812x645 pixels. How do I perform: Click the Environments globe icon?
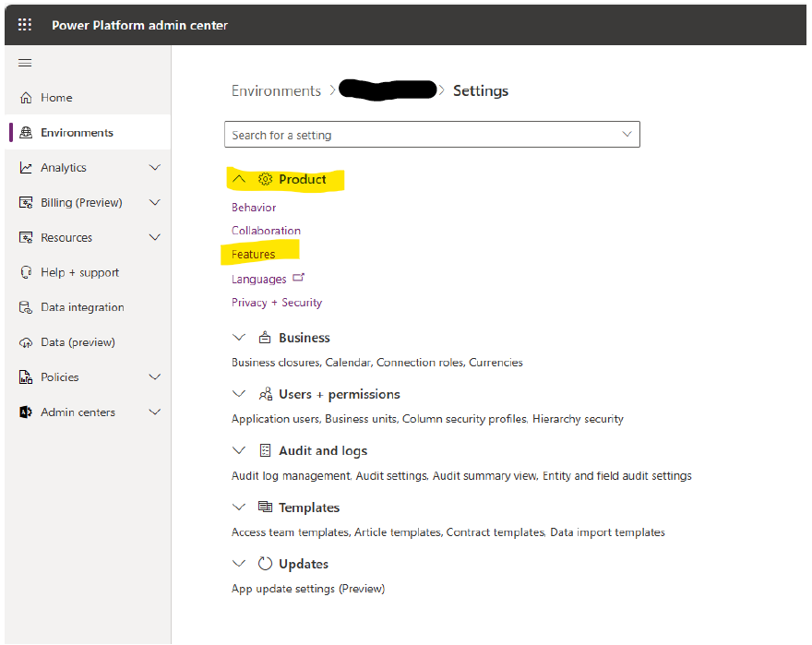(26, 133)
